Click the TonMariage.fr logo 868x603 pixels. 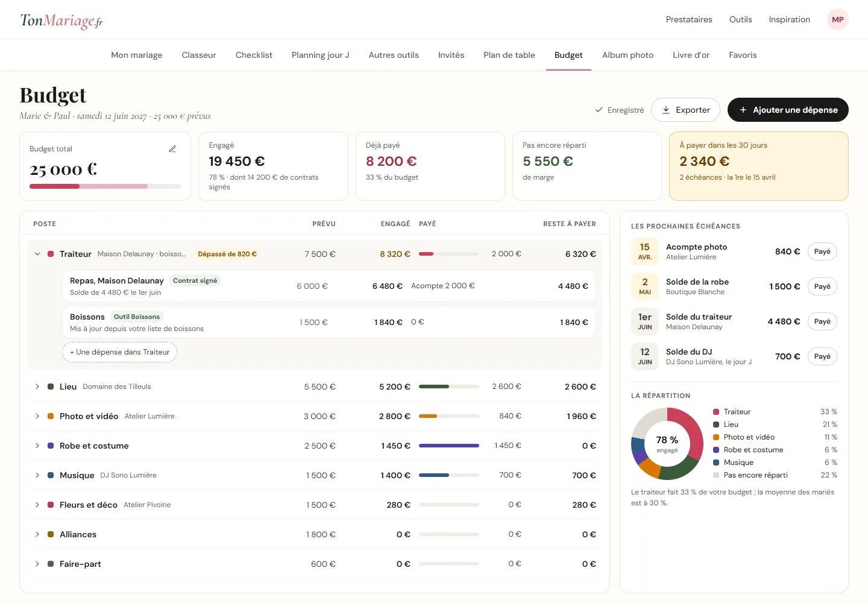pos(61,21)
